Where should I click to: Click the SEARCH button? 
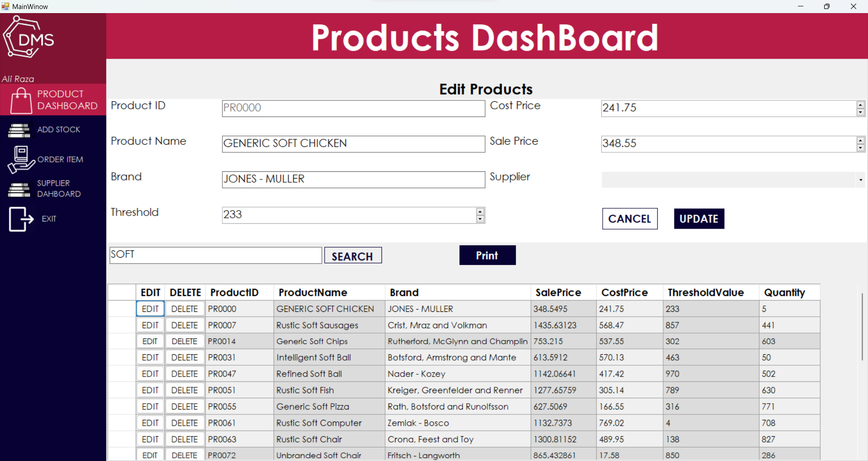point(353,256)
